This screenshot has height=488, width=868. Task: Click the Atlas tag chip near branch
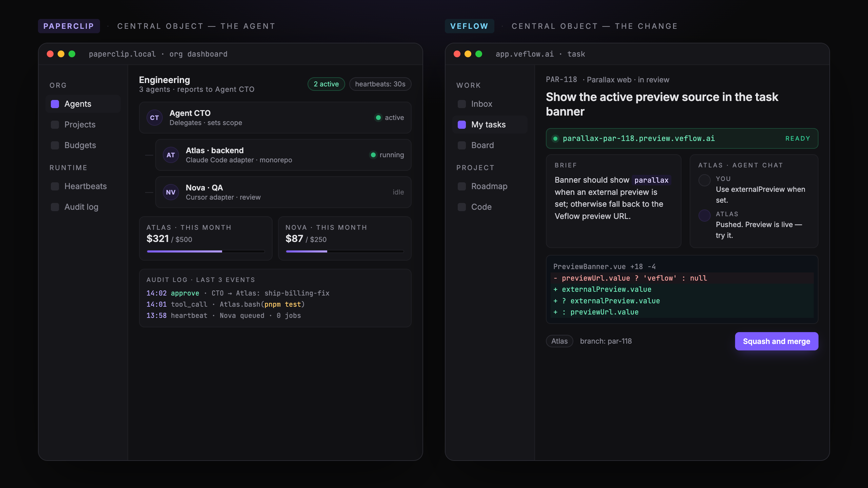[559, 341]
